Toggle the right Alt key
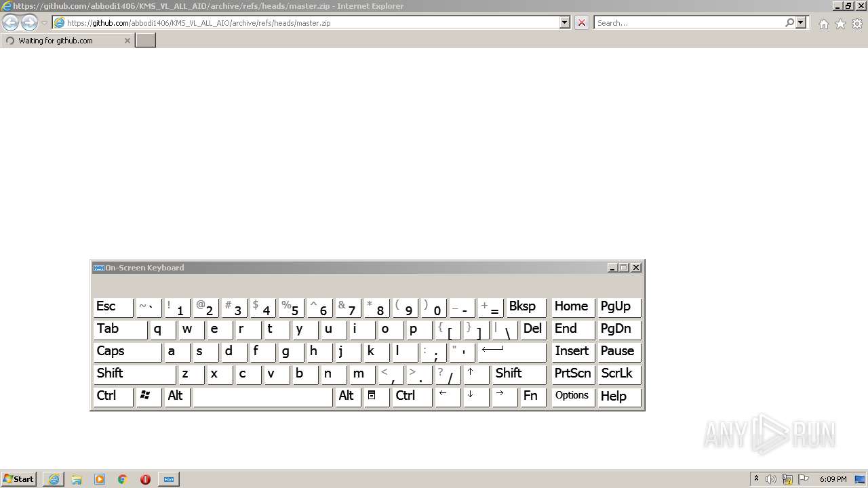Viewport: 868px width, 488px height. click(x=349, y=396)
